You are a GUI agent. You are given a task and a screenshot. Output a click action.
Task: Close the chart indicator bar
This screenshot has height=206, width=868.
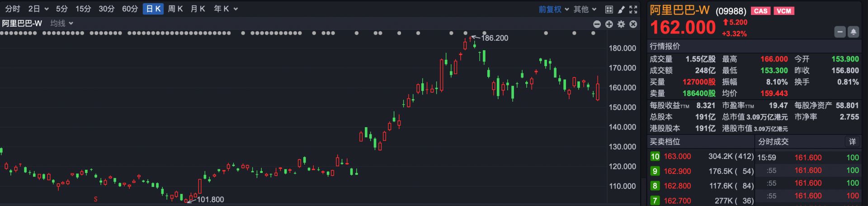633,24
